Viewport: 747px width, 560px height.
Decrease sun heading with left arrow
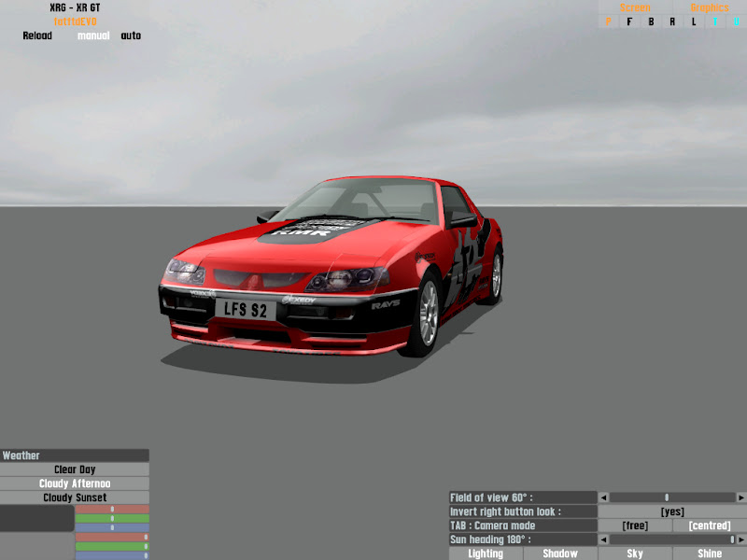[603, 539]
